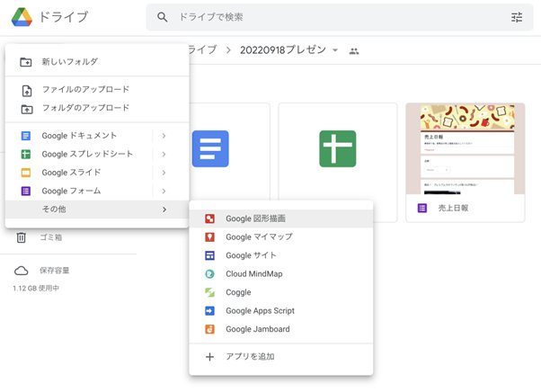Click the 売上日報 file name label
Image resolution: width=541 pixels, height=392 pixels.
coord(453,208)
